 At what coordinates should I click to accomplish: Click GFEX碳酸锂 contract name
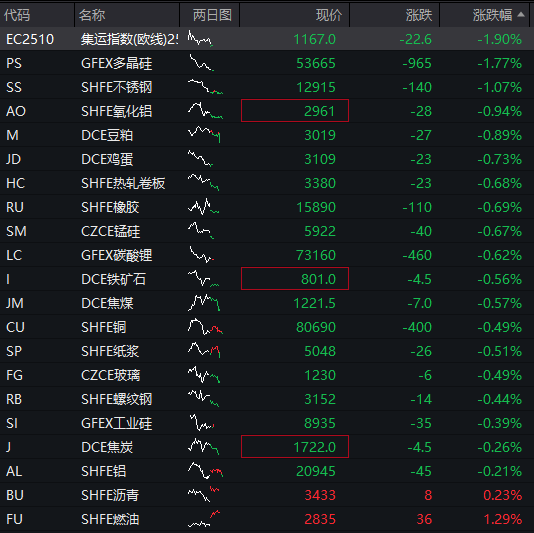click(116, 255)
